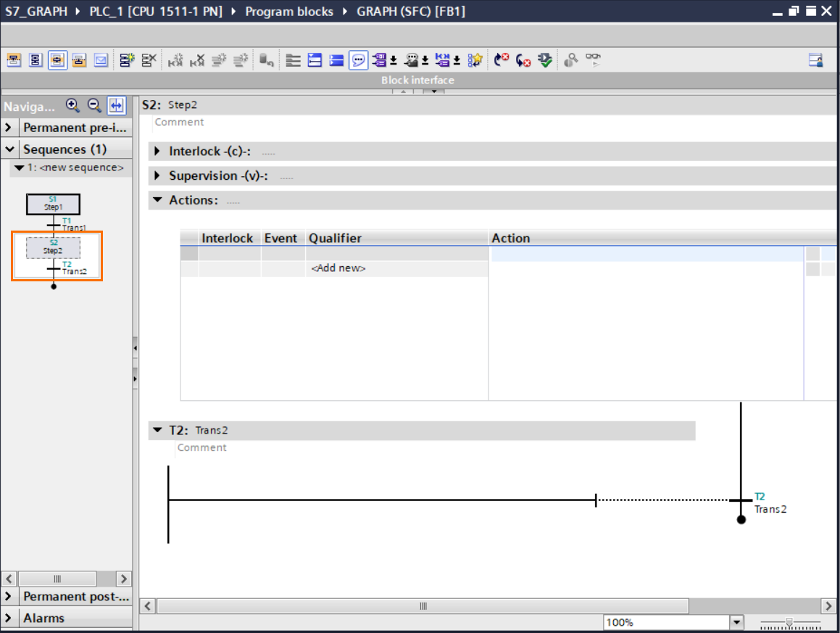The width and height of the screenshot is (840, 633).
Task: Collapse the Sequences (1) section
Action: click(9, 149)
